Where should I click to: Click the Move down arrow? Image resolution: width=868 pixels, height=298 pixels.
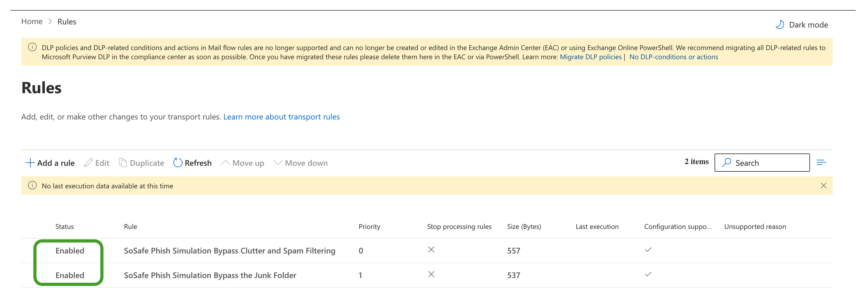(x=278, y=163)
